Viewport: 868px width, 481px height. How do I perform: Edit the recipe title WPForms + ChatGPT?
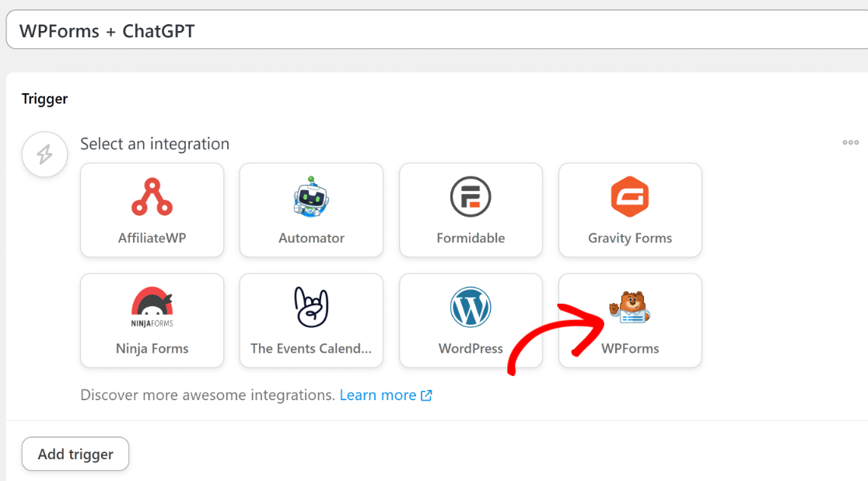pos(437,30)
